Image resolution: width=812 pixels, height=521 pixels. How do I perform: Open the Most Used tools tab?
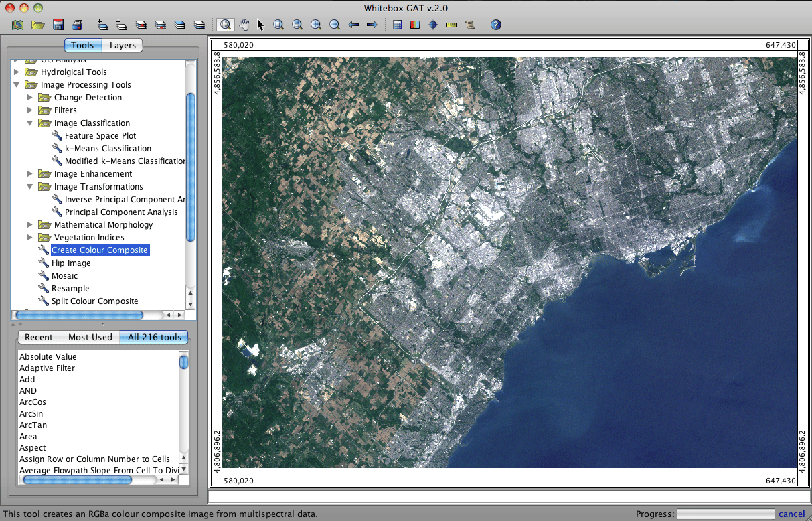(x=90, y=337)
